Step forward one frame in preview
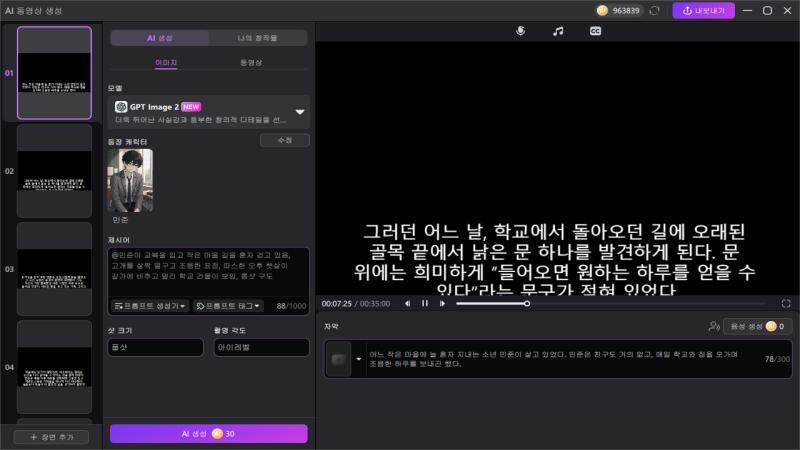800x450 pixels. (x=442, y=304)
